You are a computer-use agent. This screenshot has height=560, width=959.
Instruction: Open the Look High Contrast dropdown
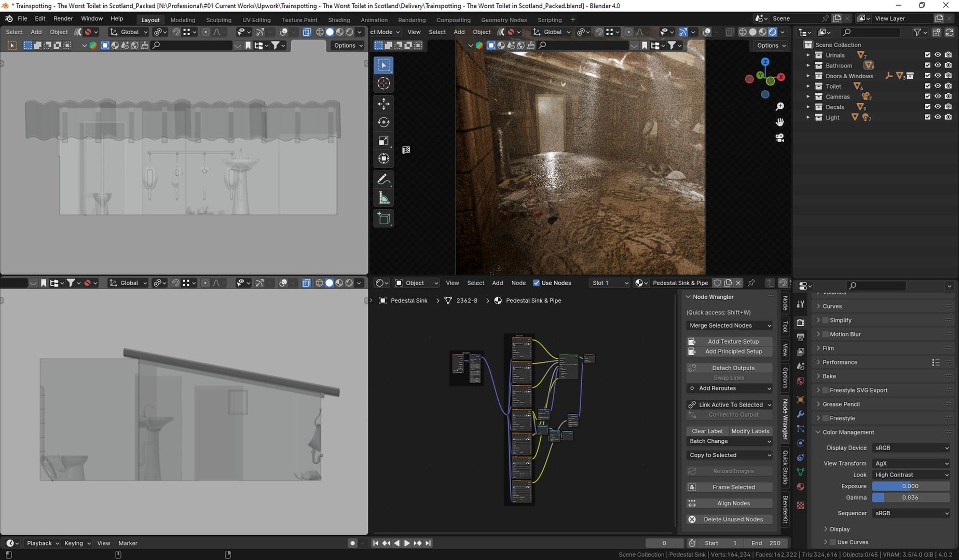[x=911, y=474]
